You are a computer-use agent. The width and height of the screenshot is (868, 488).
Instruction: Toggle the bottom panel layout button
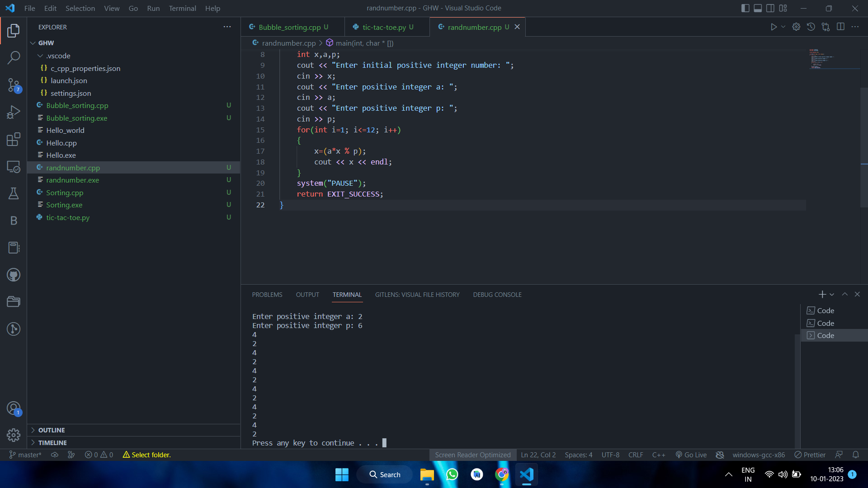coord(758,8)
